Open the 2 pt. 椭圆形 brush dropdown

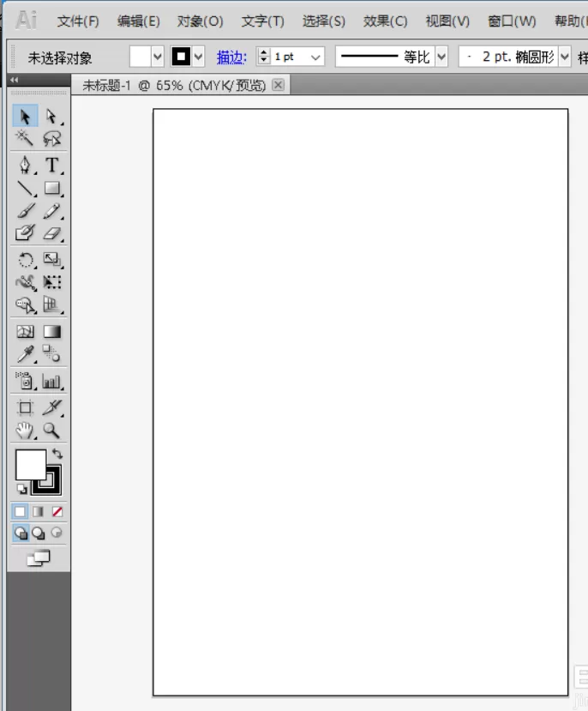tap(565, 57)
